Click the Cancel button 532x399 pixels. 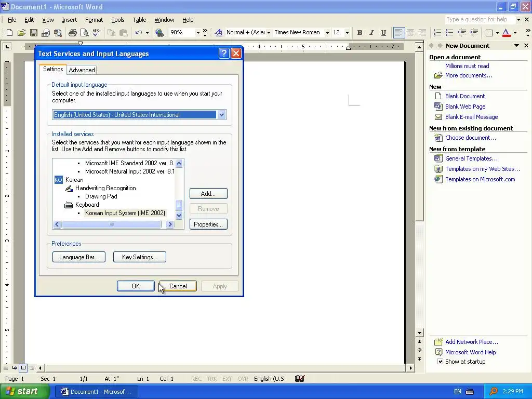click(178, 286)
